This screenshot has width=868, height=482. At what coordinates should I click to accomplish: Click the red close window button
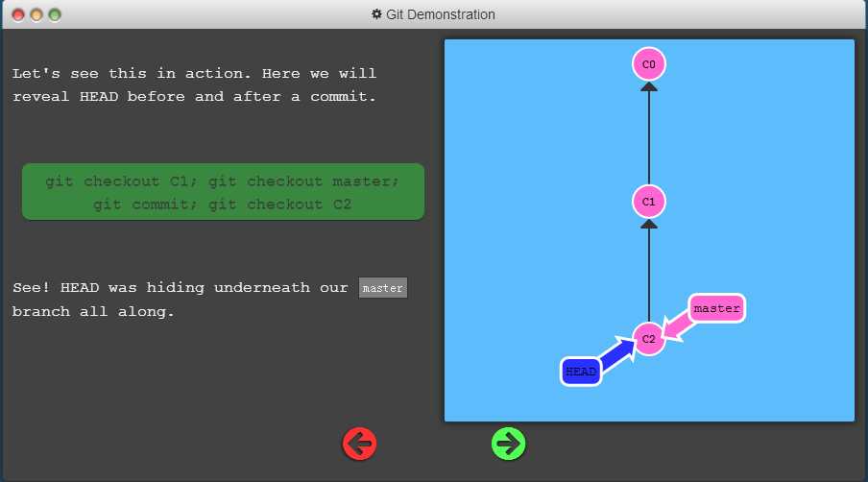point(18,15)
